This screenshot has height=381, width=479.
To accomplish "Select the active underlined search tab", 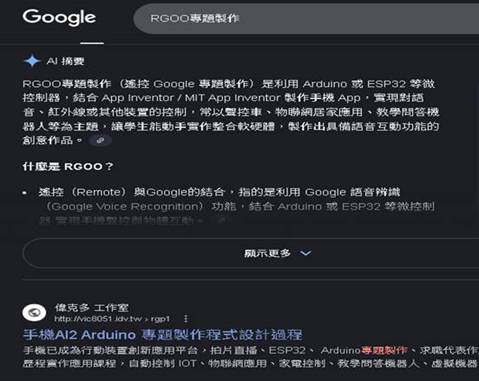I will click(x=92, y=43).
